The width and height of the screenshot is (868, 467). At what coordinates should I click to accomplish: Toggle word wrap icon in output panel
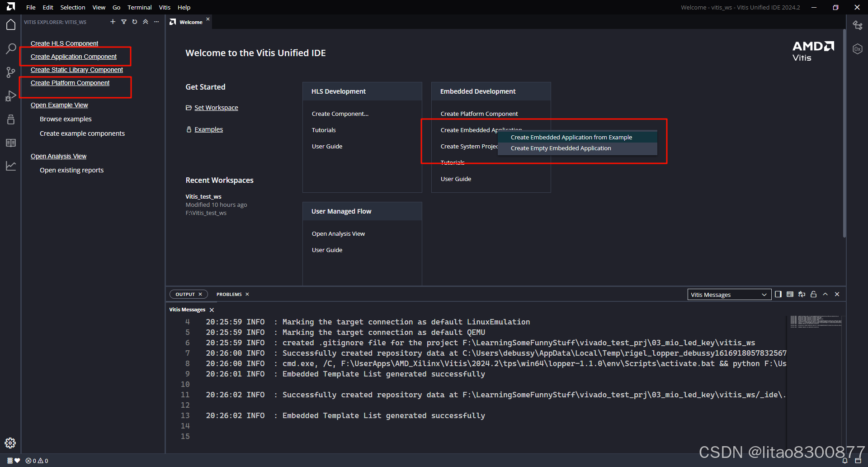[802, 294]
